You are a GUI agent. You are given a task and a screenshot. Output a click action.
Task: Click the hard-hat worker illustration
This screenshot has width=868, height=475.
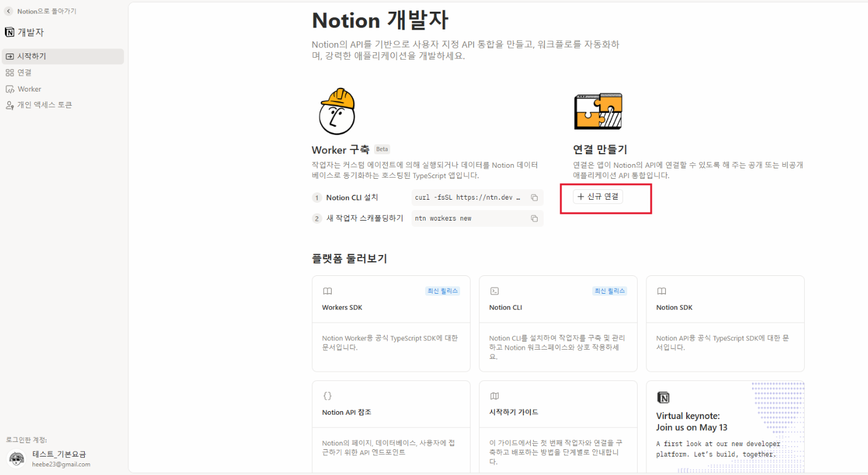(x=337, y=111)
